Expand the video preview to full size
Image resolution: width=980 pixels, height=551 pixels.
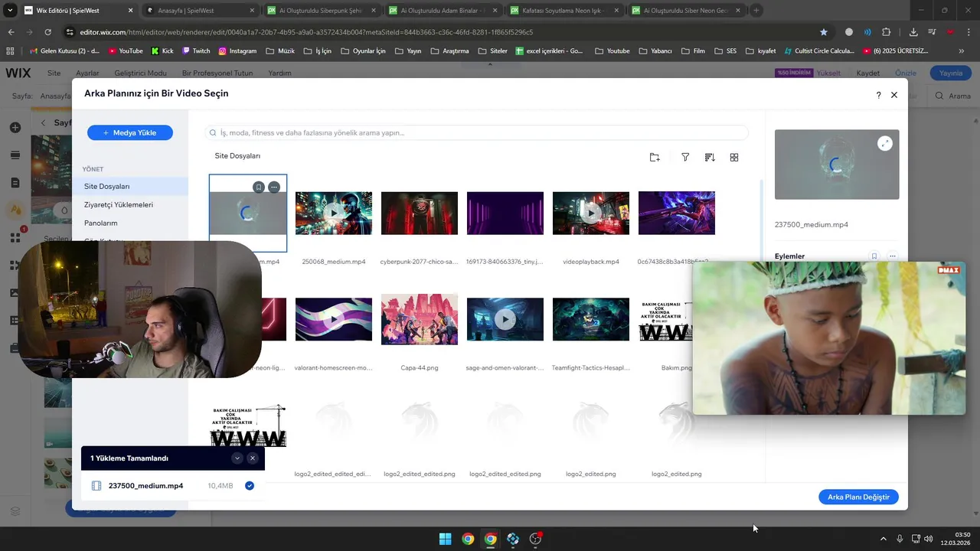885,143
